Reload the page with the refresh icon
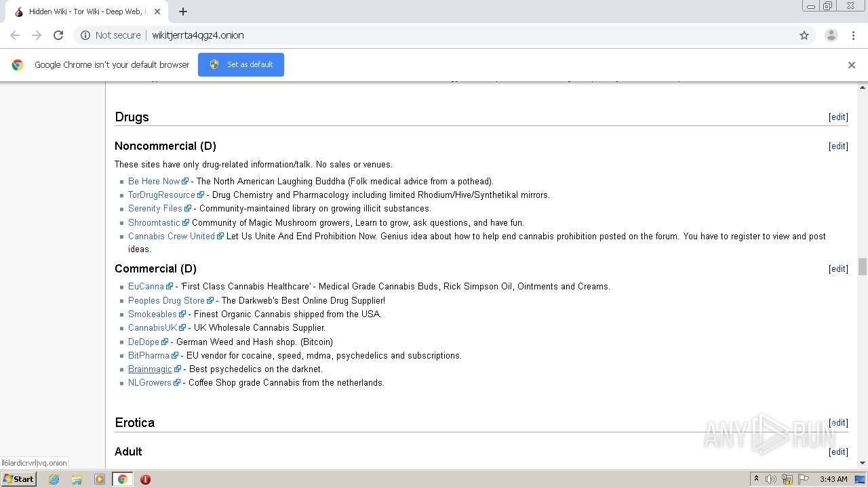 pos(58,35)
